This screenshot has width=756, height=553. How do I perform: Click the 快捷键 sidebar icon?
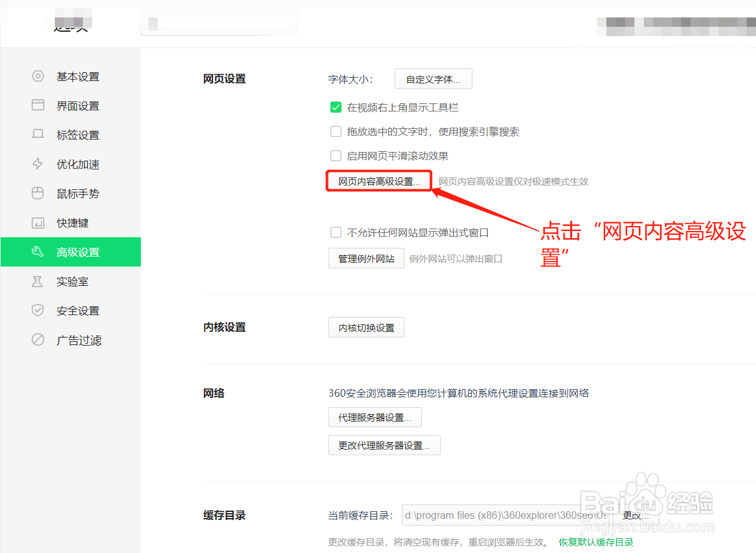click(x=37, y=222)
